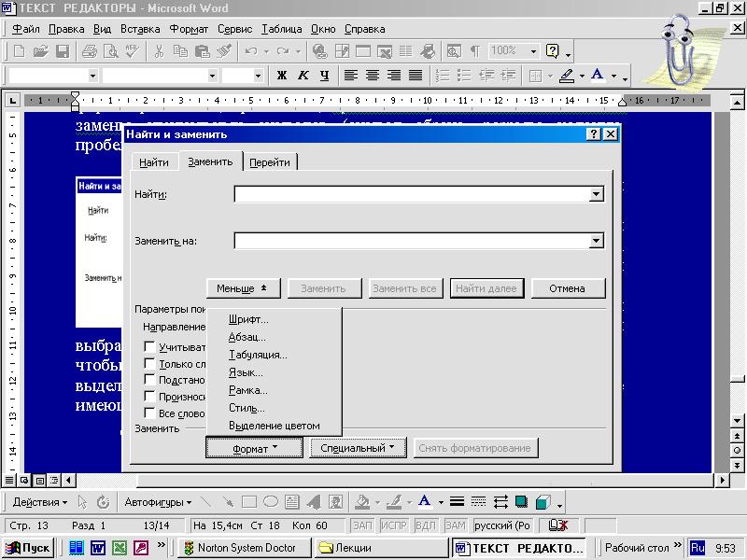Open the 'Сервис' menu
The height and width of the screenshot is (560, 747).
coord(235,29)
